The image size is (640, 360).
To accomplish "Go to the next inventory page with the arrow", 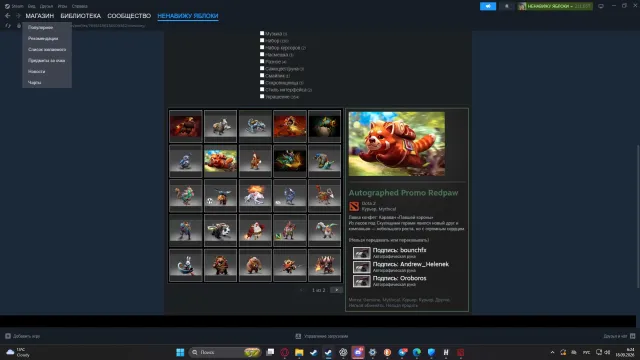I will pyautogui.click(x=336, y=290).
